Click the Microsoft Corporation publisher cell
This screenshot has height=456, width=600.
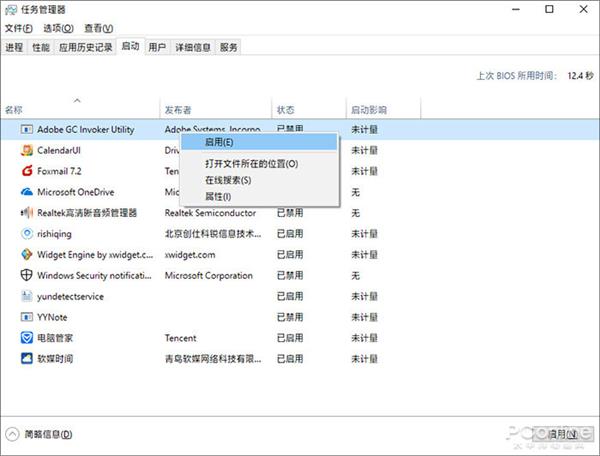click(x=209, y=275)
